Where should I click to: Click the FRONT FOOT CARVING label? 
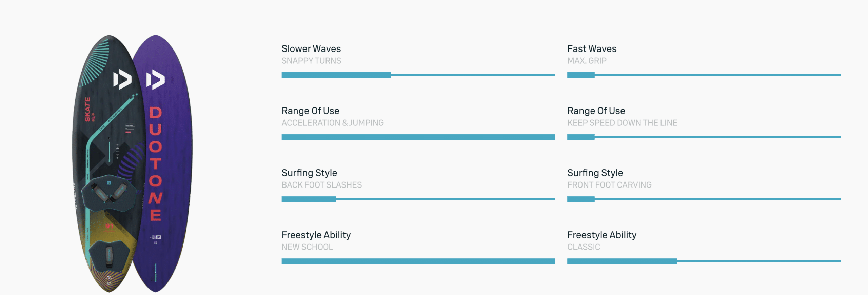609,185
